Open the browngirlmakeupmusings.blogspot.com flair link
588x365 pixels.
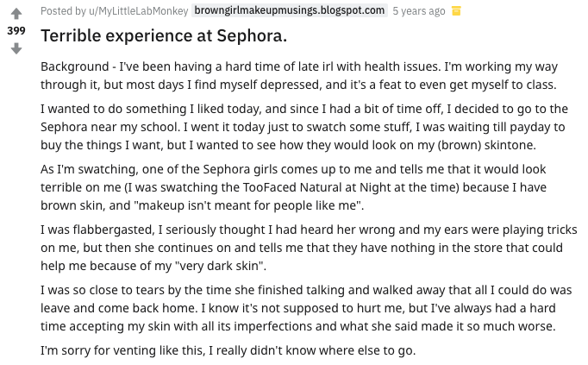tap(290, 10)
